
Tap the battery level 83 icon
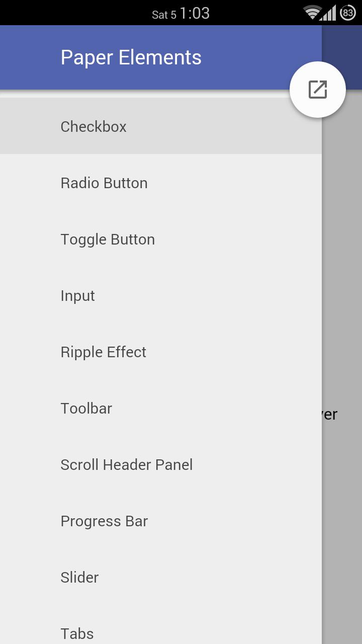pos(348,13)
